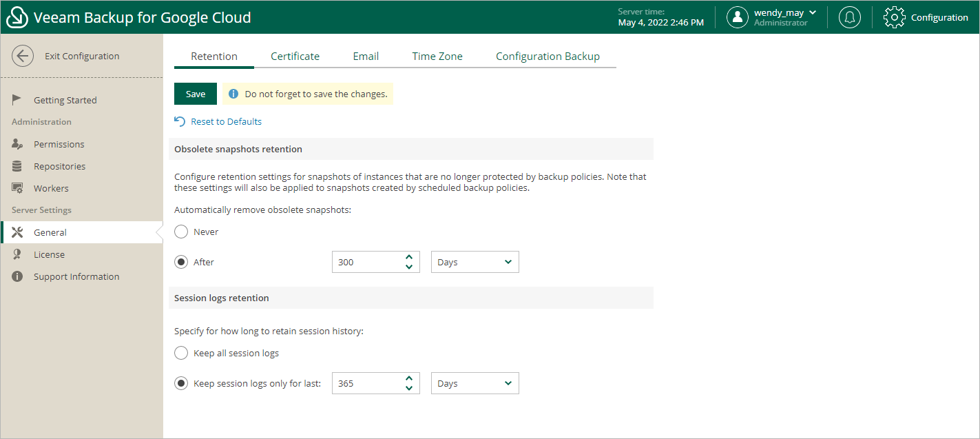Viewport: 980px width, 439px height.
Task: Select After radio for snapshot removal
Action: pyautogui.click(x=181, y=263)
